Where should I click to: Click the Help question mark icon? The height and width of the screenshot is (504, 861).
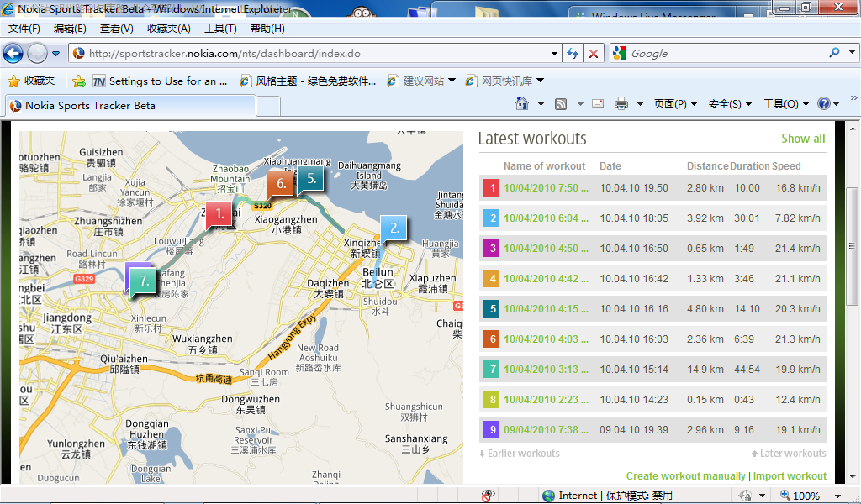[824, 103]
